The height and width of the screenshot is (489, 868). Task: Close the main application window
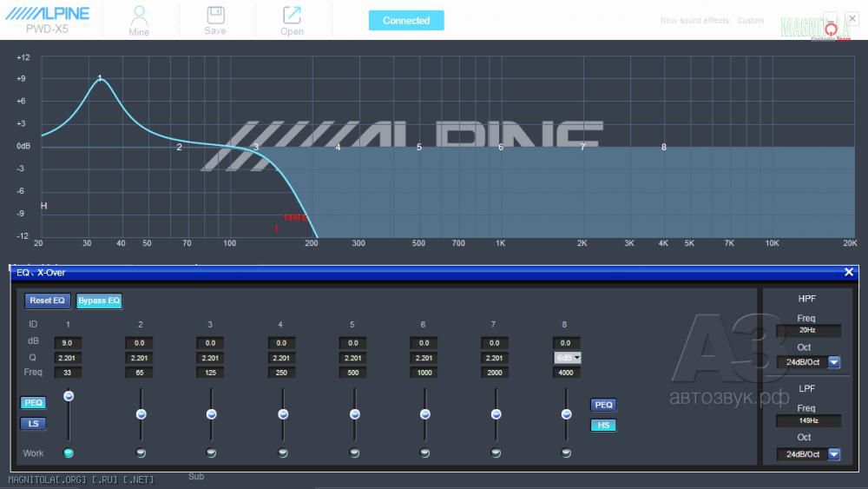coord(852,18)
